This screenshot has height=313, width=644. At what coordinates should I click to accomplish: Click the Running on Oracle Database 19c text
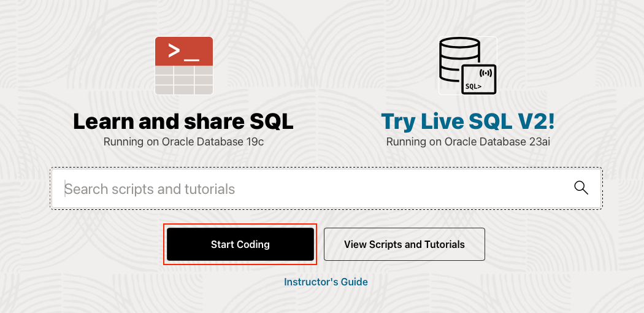tap(183, 142)
